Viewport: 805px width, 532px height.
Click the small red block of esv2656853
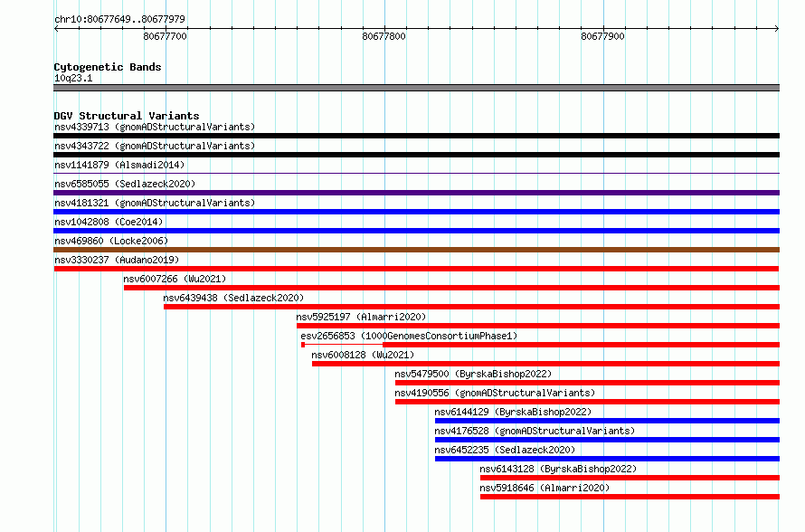(303, 345)
